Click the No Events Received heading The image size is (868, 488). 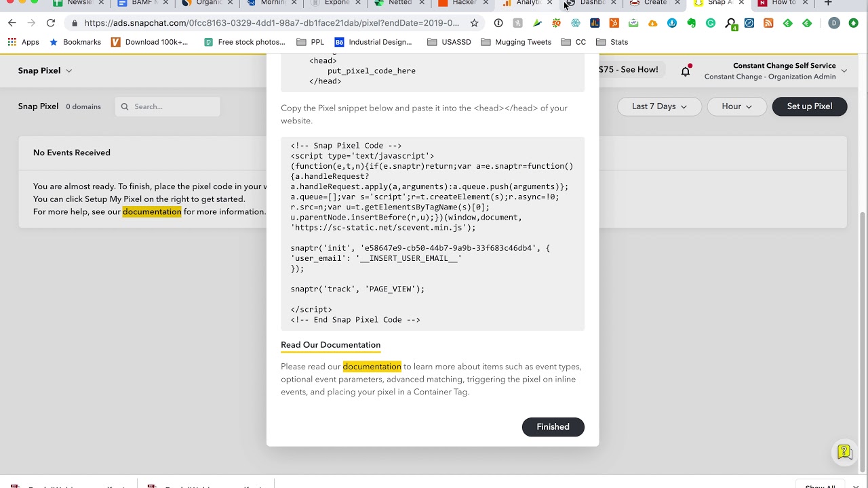tap(71, 152)
